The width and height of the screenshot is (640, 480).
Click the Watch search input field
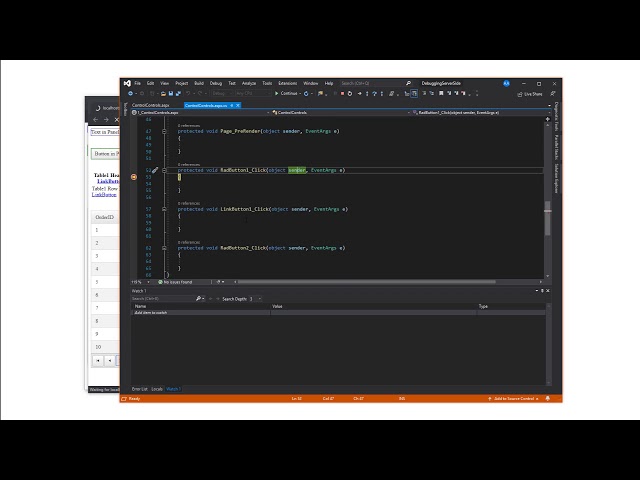[x=162, y=298]
